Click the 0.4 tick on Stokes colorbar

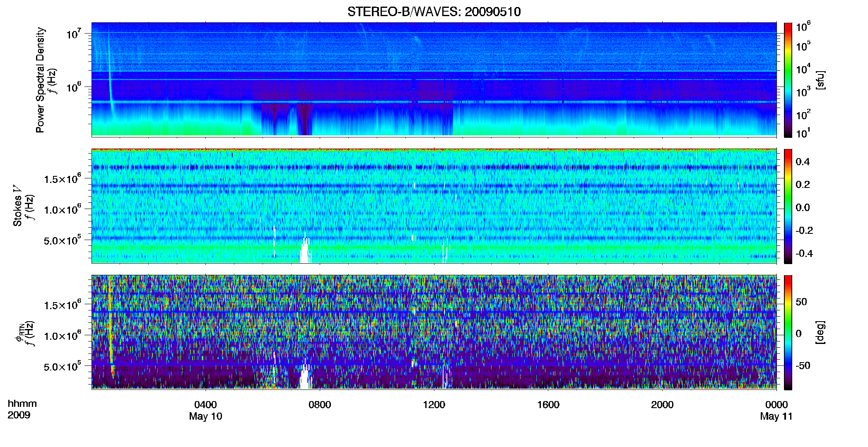(x=803, y=162)
